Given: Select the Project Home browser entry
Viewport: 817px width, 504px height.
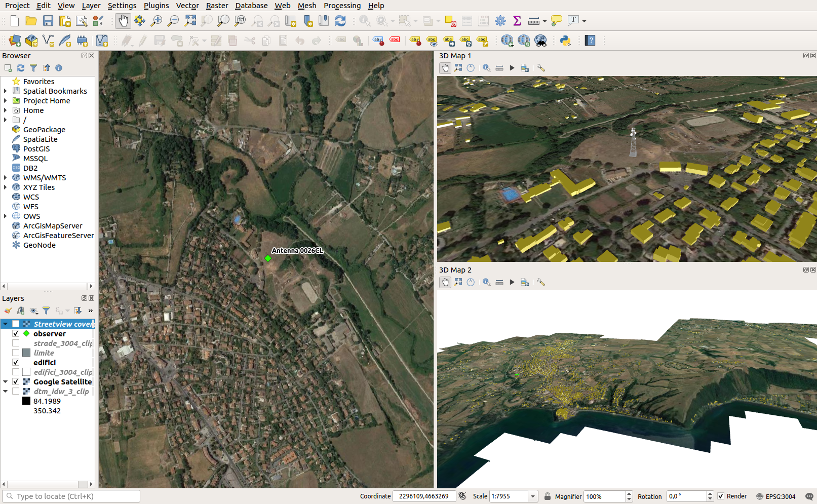Looking at the screenshot, I should [x=47, y=101].
